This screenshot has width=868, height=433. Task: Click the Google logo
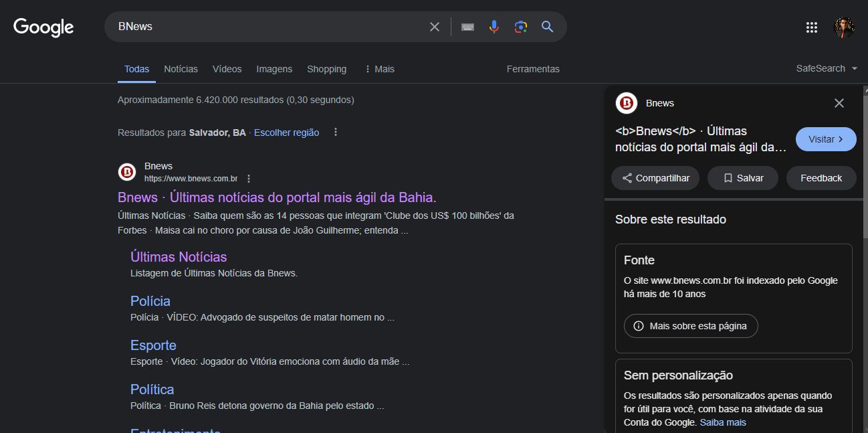pos(43,27)
